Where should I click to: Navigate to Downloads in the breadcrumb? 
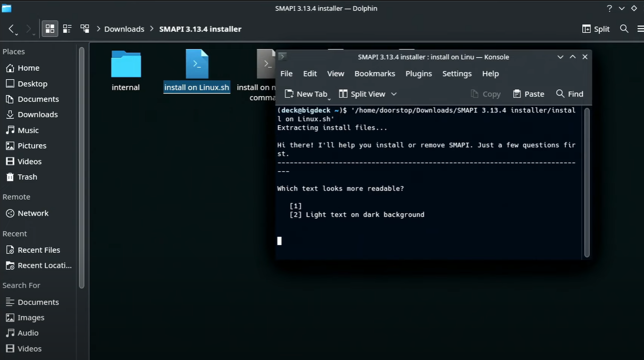tap(124, 29)
